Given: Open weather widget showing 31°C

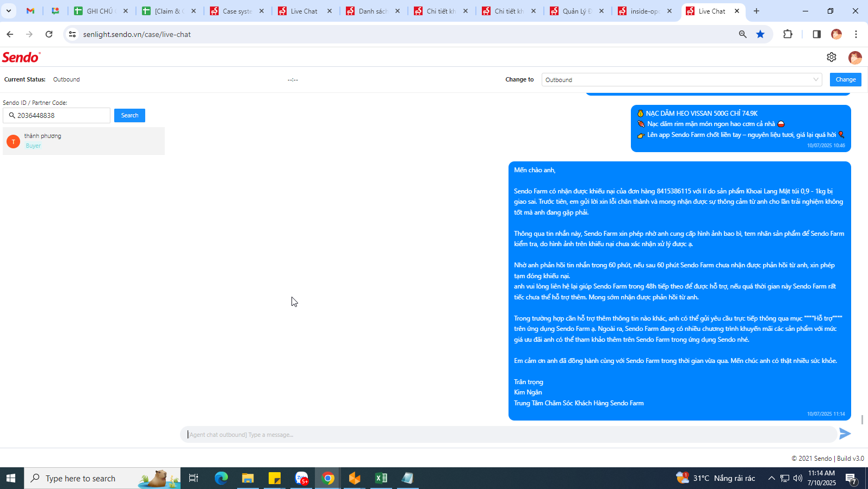Looking at the screenshot, I should tap(716, 478).
